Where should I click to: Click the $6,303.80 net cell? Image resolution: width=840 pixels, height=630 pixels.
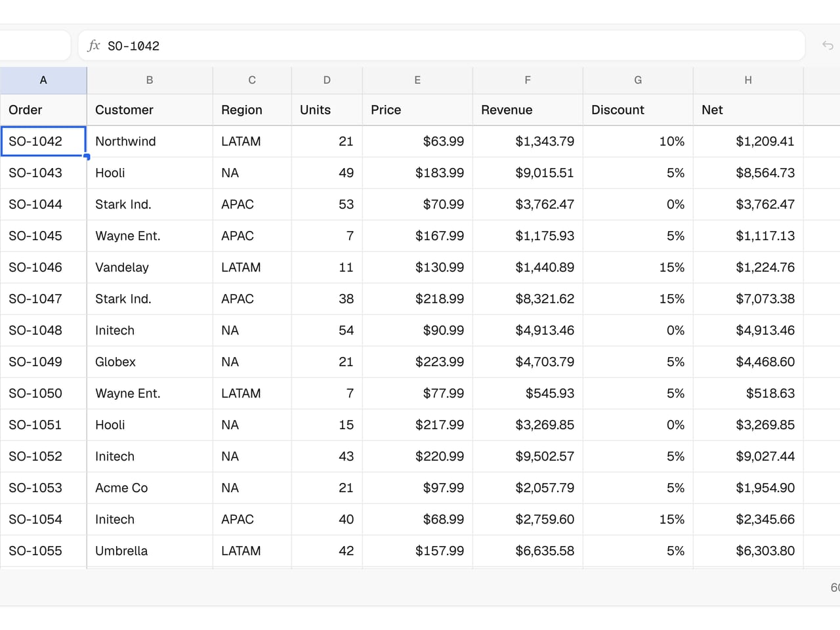748,551
